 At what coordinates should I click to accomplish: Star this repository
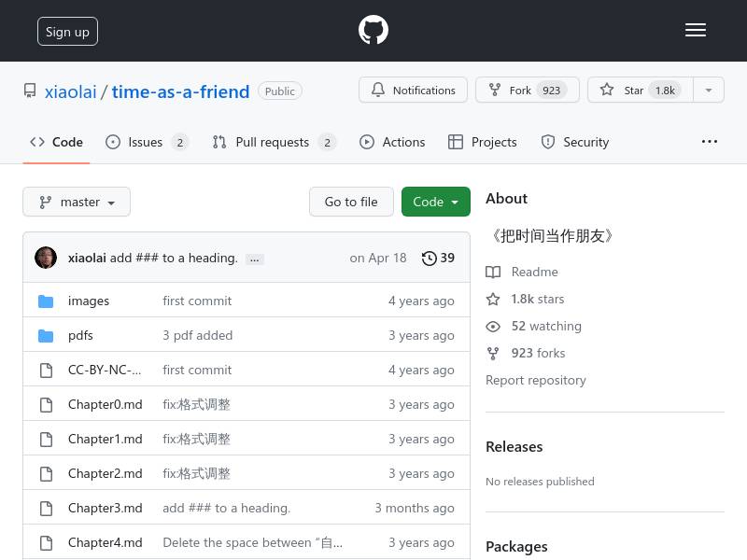641,90
